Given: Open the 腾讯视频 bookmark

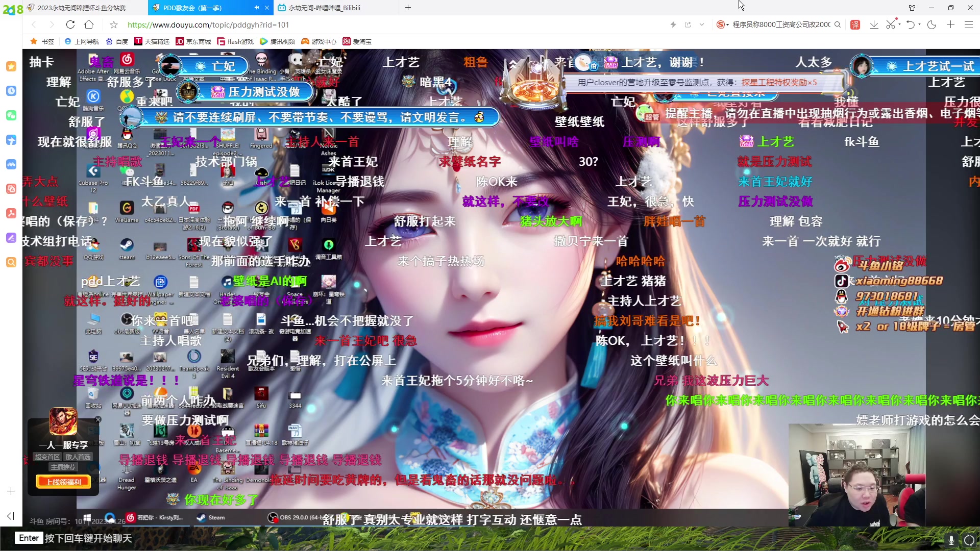Looking at the screenshot, I should tap(277, 41).
